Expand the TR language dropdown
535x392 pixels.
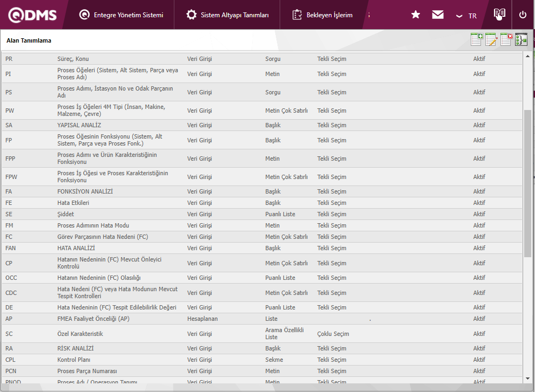pyautogui.click(x=466, y=16)
